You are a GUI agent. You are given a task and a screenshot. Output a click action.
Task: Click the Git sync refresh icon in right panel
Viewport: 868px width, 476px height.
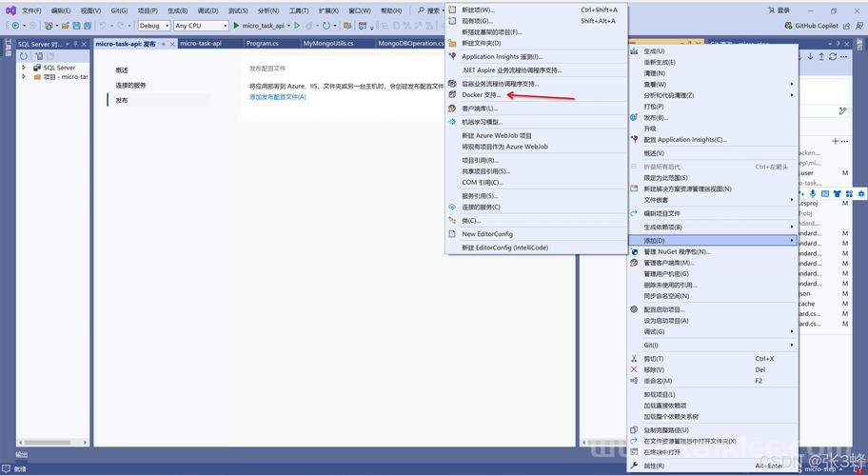[x=833, y=56]
